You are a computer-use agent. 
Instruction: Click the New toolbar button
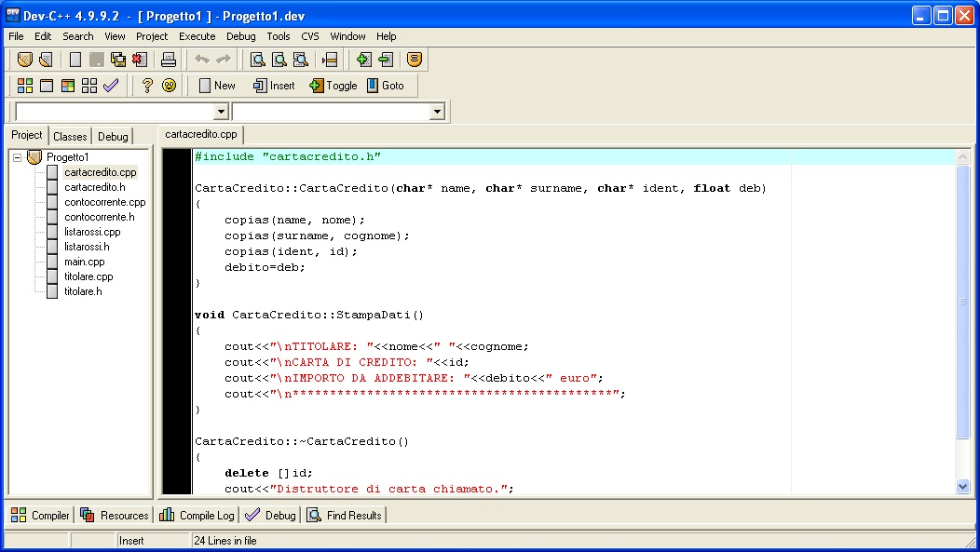click(x=216, y=86)
